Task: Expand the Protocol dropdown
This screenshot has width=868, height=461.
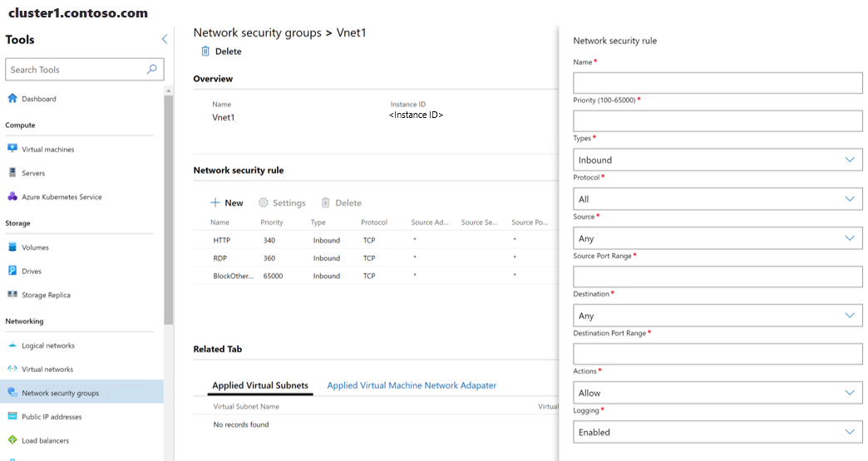Action: [718, 199]
